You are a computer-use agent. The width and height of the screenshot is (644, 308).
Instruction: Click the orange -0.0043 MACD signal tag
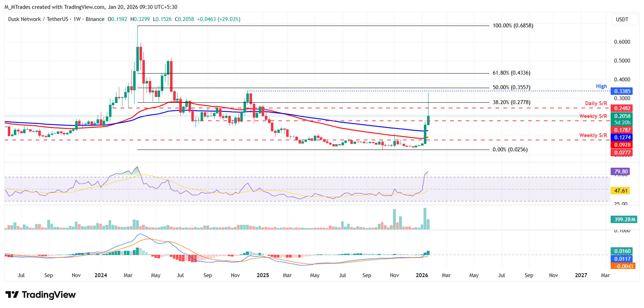click(x=622, y=266)
